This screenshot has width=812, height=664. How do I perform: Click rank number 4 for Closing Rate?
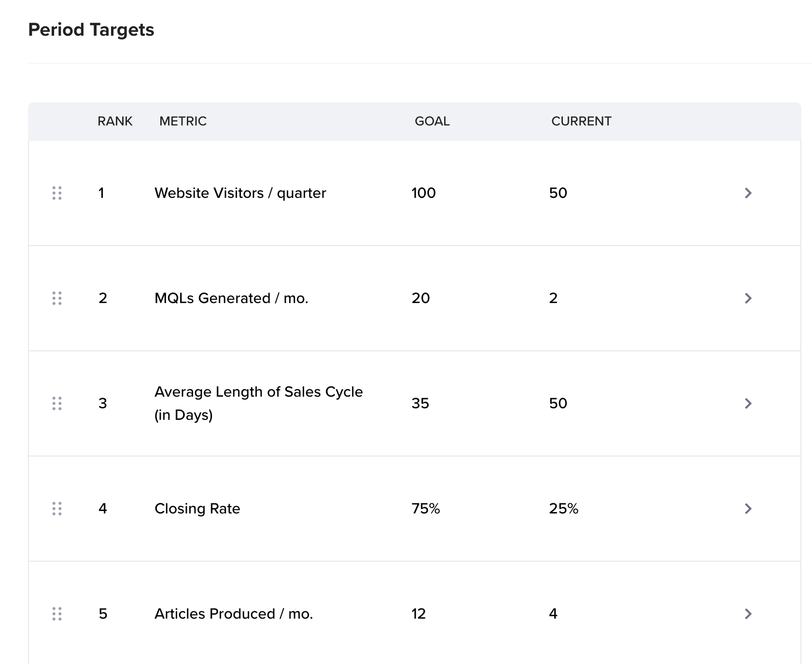coord(103,509)
